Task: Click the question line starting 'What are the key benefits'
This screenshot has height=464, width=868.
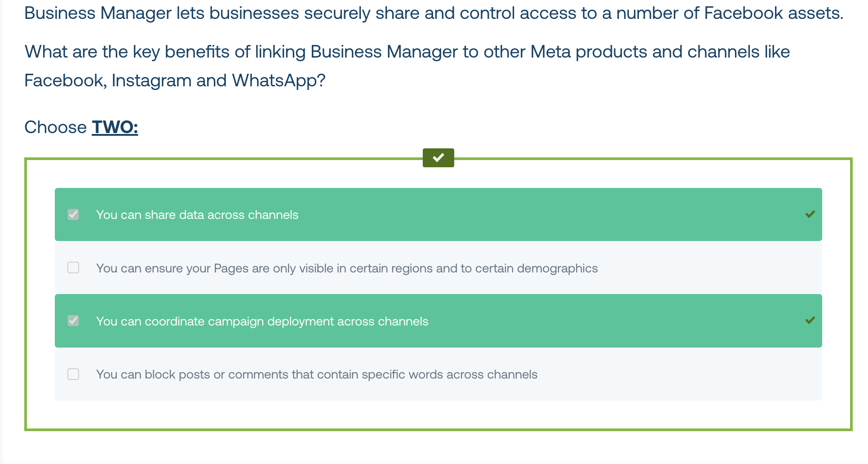Action: click(x=407, y=52)
